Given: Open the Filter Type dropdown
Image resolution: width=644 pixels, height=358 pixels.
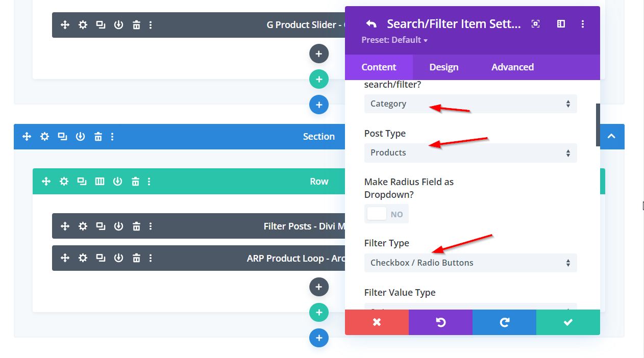Looking at the screenshot, I should tap(470, 263).
